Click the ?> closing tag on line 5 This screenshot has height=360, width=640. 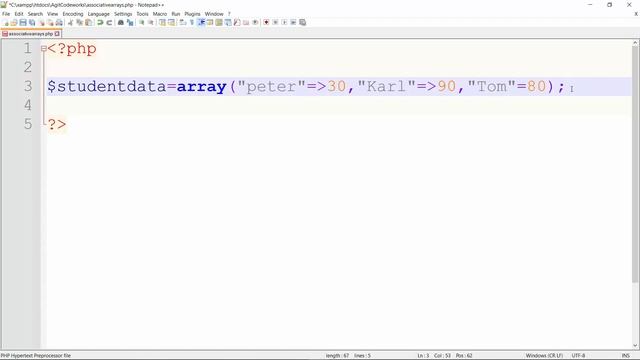pyautogui.click(x=57, y=124)
